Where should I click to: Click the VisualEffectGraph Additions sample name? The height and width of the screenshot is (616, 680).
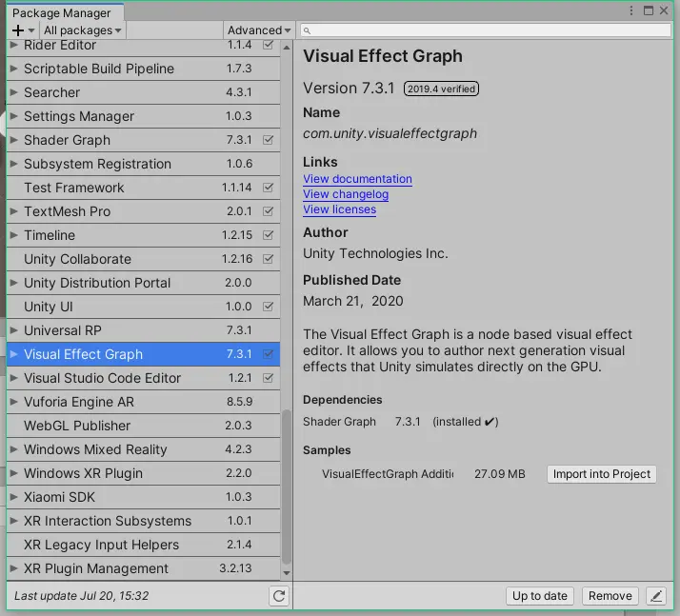[x=388, y=474]
